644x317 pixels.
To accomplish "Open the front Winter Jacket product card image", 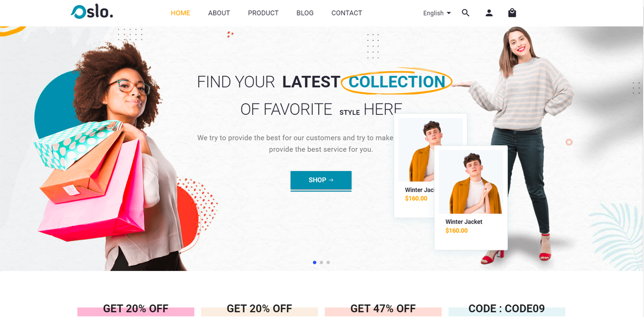I will pyautogui.click(x=471, y=182).
